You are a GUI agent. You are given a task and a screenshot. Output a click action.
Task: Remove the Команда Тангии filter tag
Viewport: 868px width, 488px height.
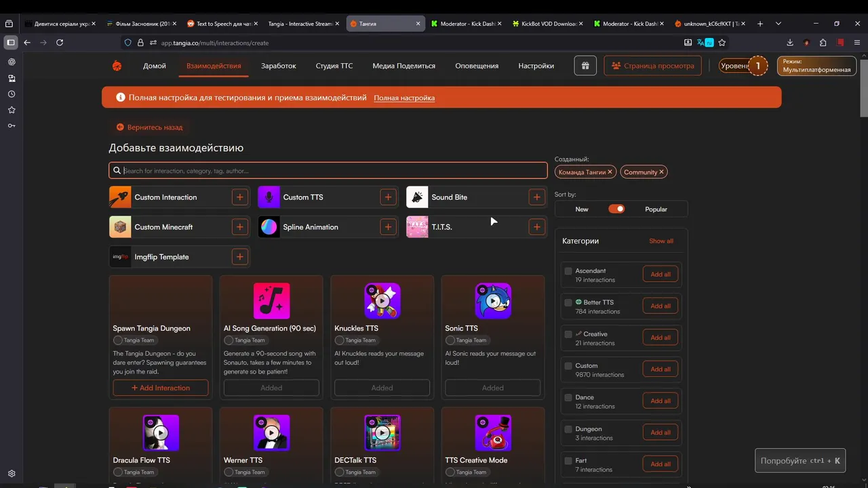tap(610, 172)
